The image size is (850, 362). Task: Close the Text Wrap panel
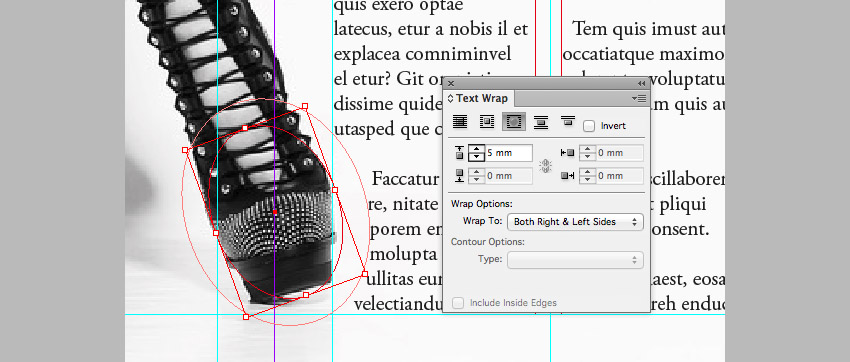pos(450,83)
